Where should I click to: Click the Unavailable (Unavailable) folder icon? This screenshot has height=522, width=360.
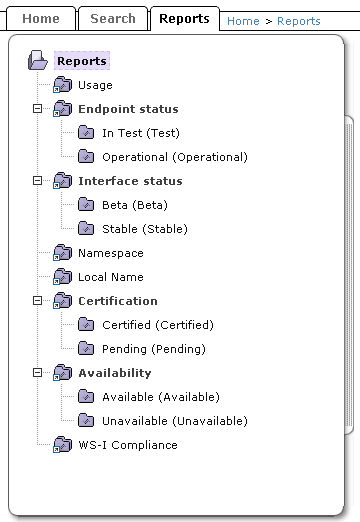[86, 420]
